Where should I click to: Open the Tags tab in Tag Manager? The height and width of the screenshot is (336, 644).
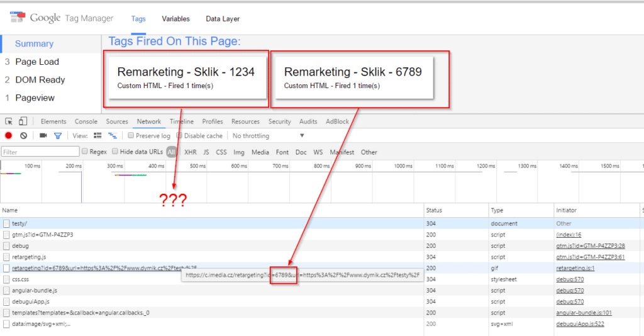click(138, 19)
